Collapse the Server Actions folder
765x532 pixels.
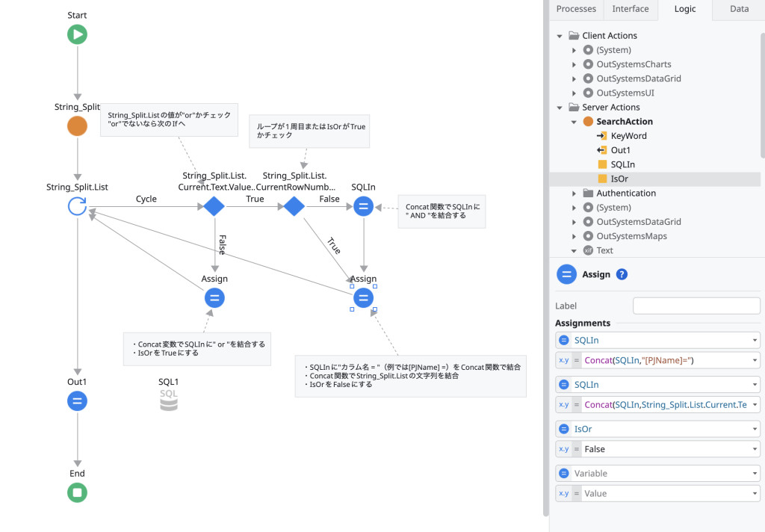(560, 108)
